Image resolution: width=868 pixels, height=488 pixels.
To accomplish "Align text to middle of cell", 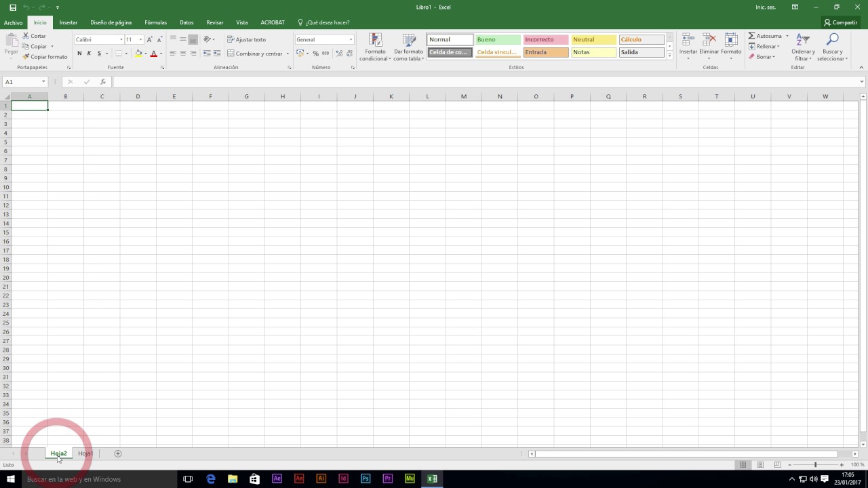I will (183, 39).
